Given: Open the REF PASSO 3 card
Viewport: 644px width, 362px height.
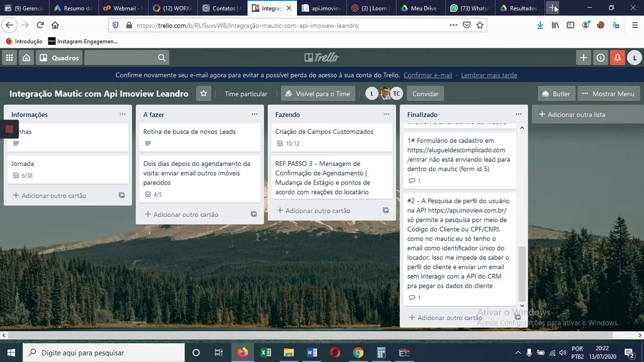Looking at the screenshot, I should pos(332,177).
